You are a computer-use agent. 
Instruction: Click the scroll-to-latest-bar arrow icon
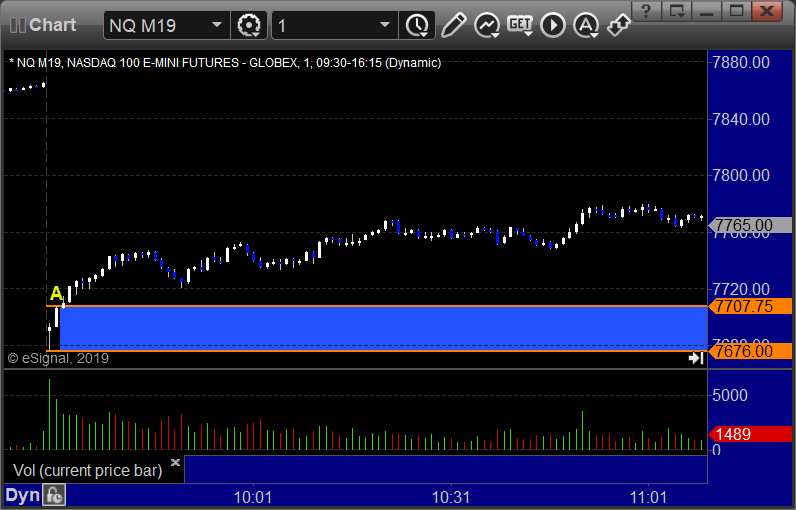point(696,358)
